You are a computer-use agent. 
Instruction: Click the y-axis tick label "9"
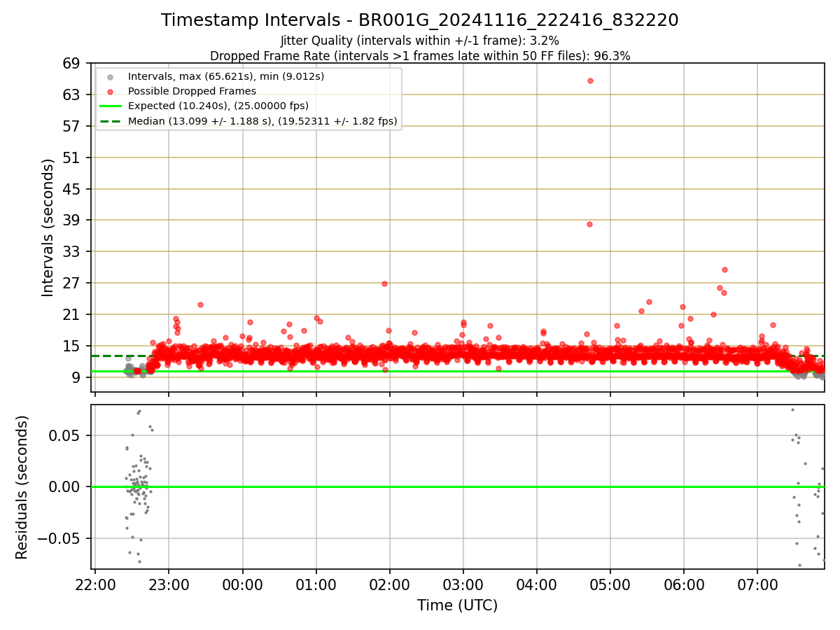(77, 378)
